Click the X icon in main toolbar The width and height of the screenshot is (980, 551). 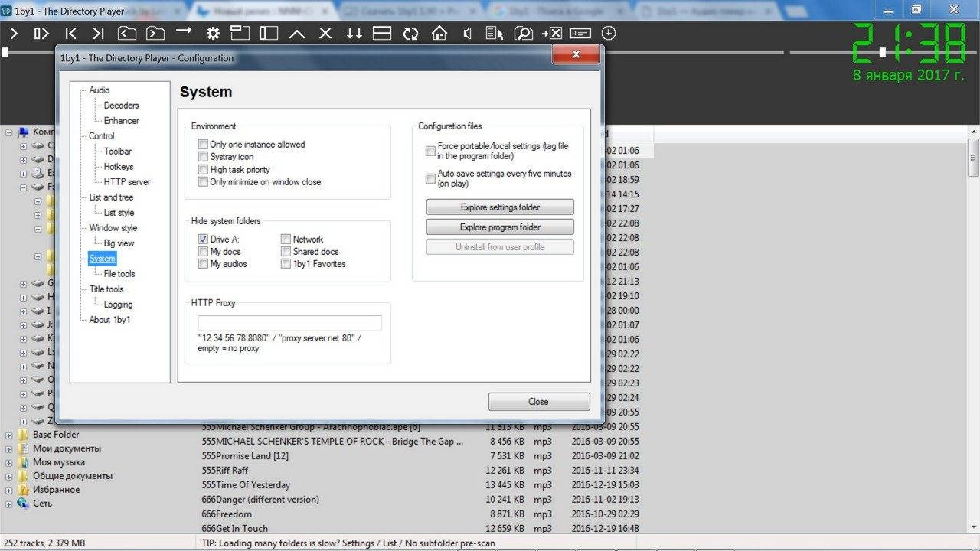(x=325, y=34)
